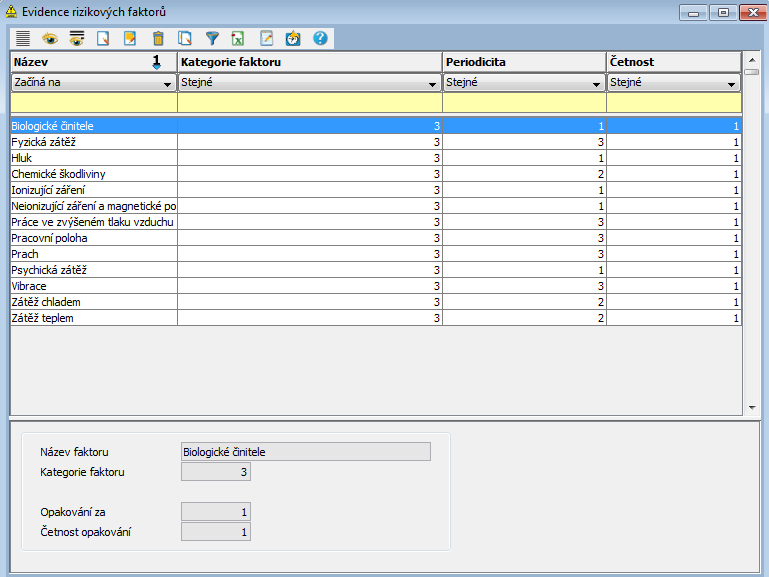Click the yellow filter field under Název
The height and width of the screenshot is (577, 769).
coord(93,102)
